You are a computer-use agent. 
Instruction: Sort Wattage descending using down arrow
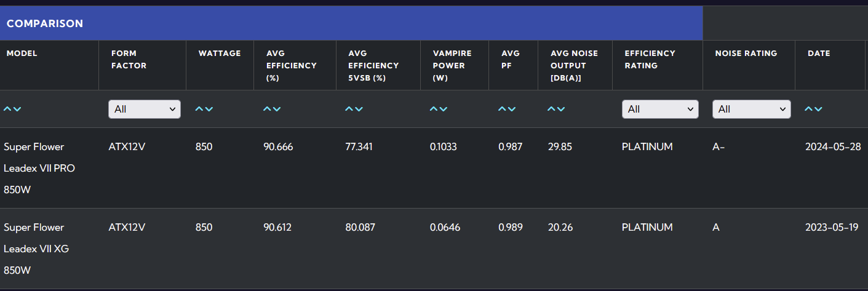tap(209, 109)
